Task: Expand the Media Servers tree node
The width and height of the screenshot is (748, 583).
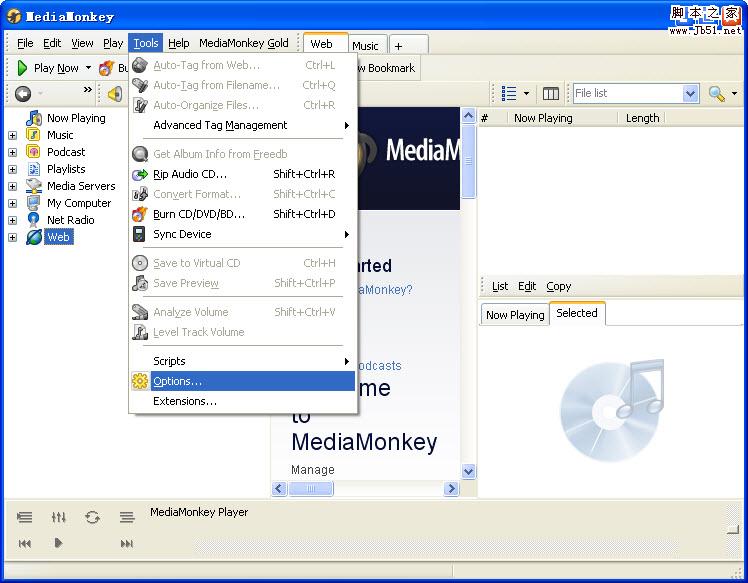Action: click(x=12, y=187)
